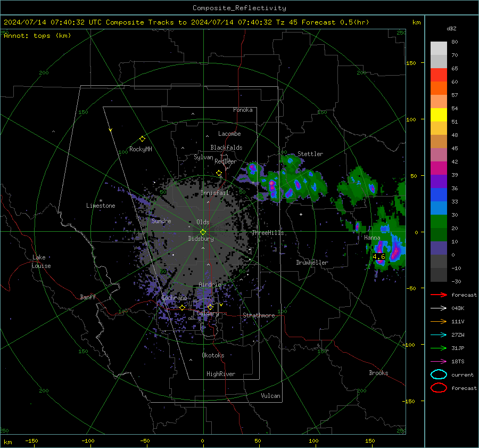The height and width of the screenshot is (448, 479).
Task: Click the UTC timestamp header text
Action: tap(186, 22)
